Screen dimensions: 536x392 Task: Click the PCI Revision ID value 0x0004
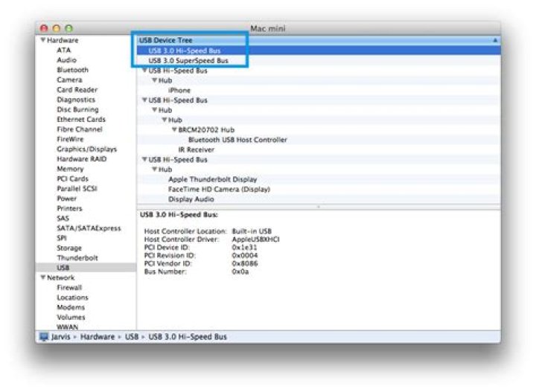(x=245, y=255)
